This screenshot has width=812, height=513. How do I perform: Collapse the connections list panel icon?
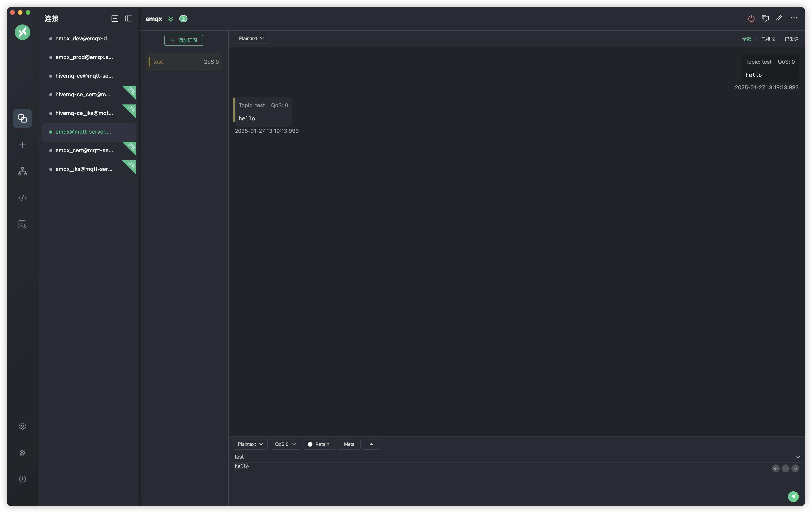[129, 19]
